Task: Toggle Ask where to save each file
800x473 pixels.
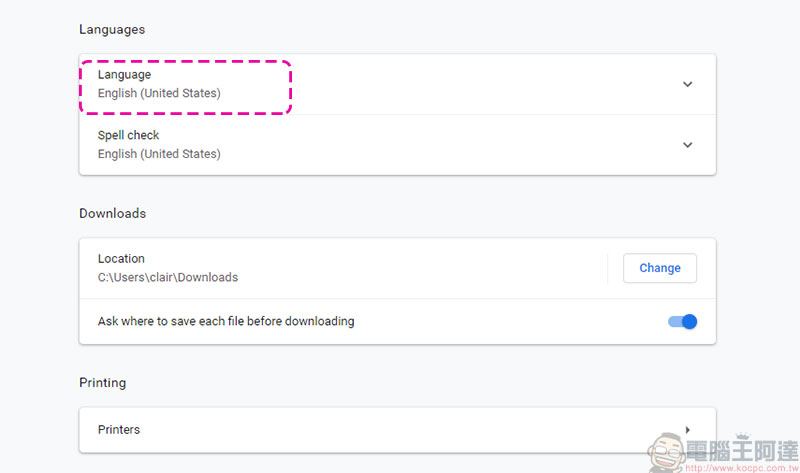Action: (x=683, y=321)
